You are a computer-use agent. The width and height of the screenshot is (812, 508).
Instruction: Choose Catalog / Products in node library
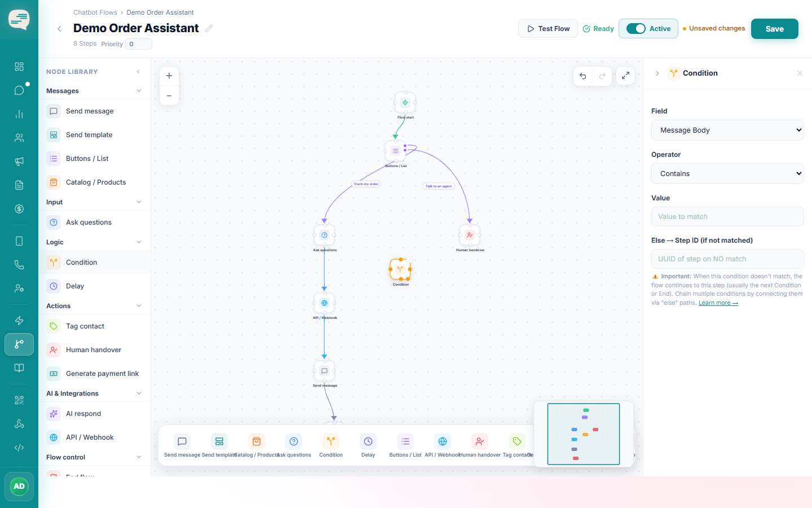click(x=95, y=182)
